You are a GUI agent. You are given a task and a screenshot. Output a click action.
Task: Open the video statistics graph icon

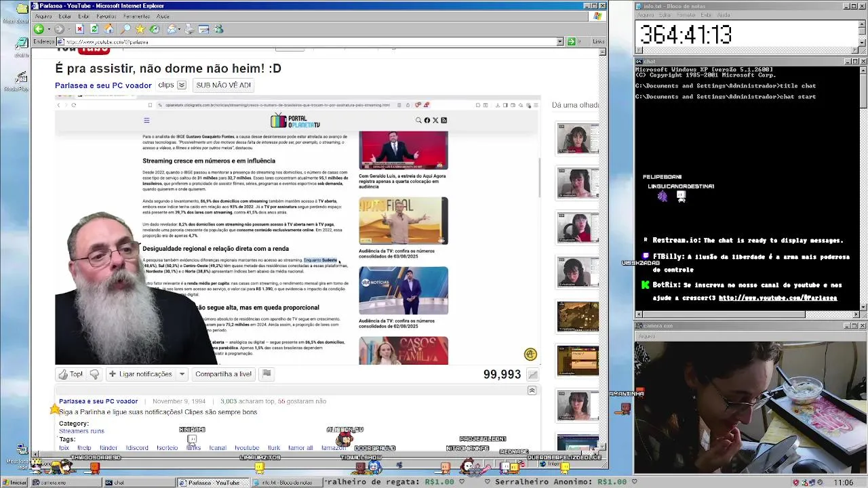click(533, 374)
